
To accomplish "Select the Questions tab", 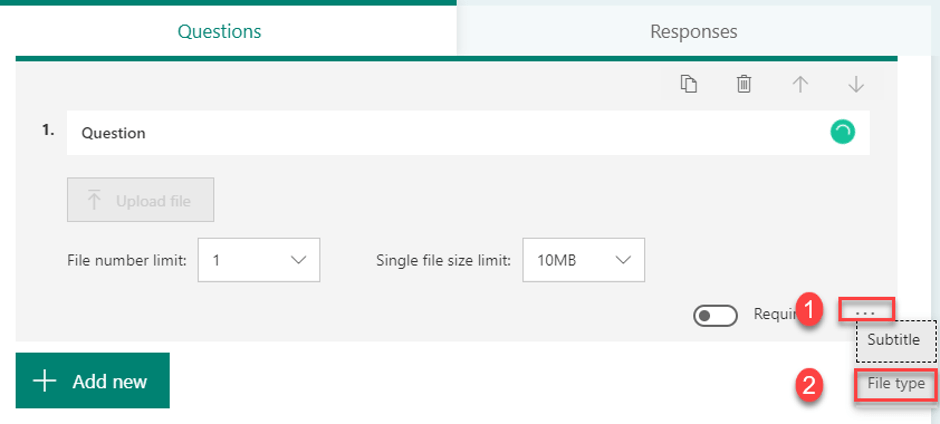I will (x=219, y=31).
